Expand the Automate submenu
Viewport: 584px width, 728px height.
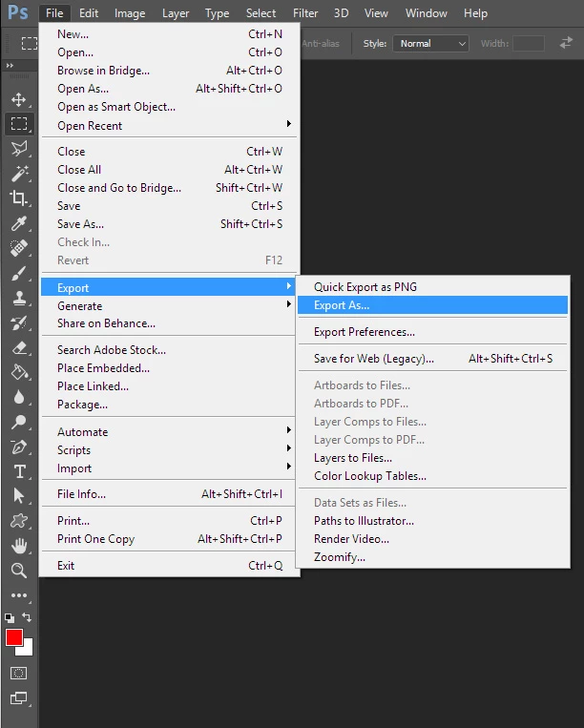[x=169, y=431]
